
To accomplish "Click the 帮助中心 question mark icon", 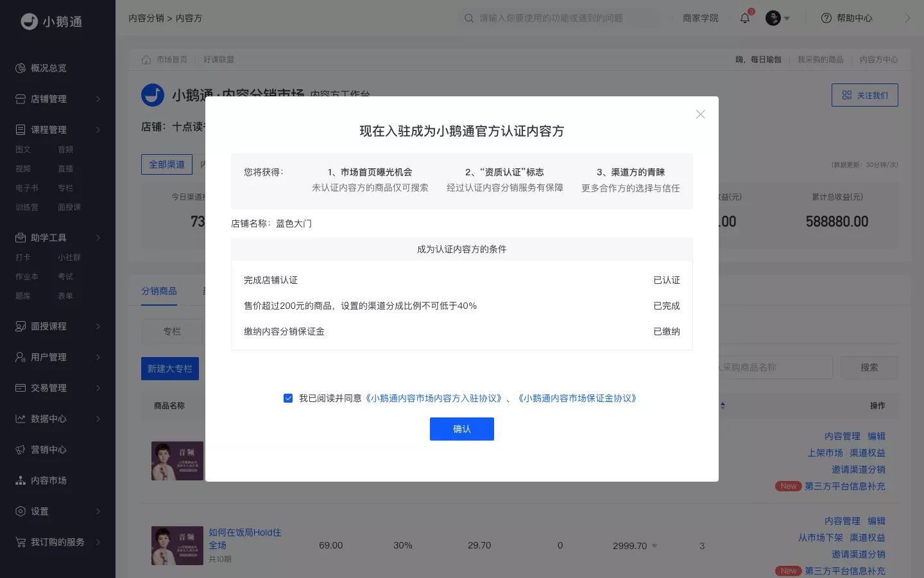I will (x=826, y=18).
